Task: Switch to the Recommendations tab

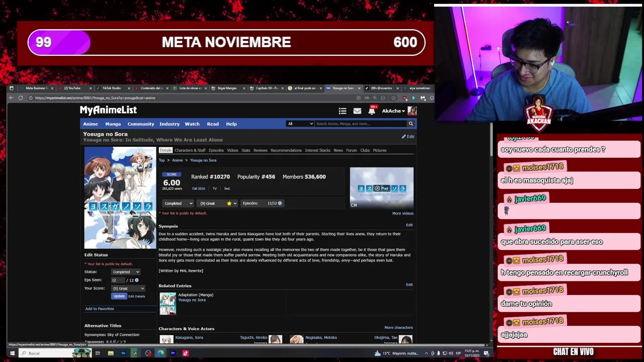Action: pyautogui.click(x=286, y=150)
